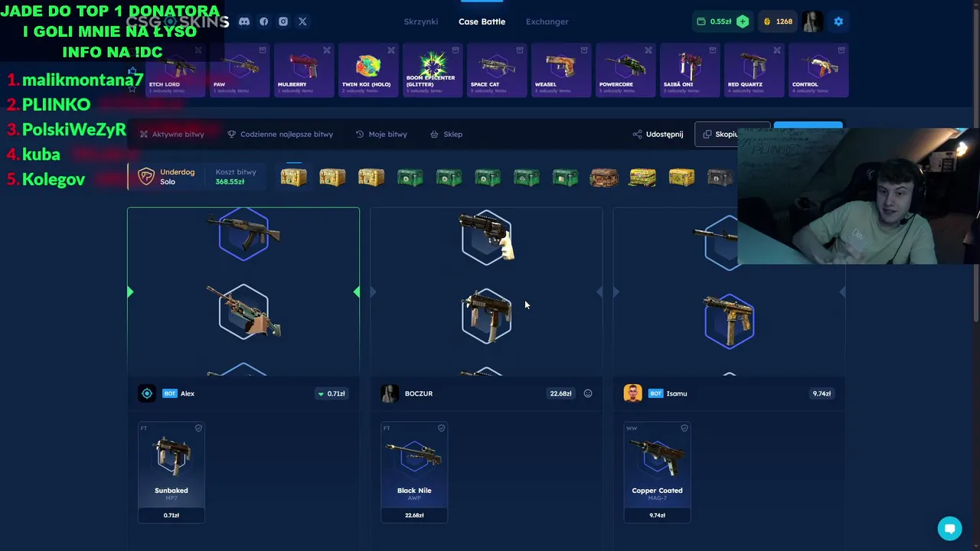
Task: Open the Twin Koi (Holo) drop card
Action: point(368,70)
